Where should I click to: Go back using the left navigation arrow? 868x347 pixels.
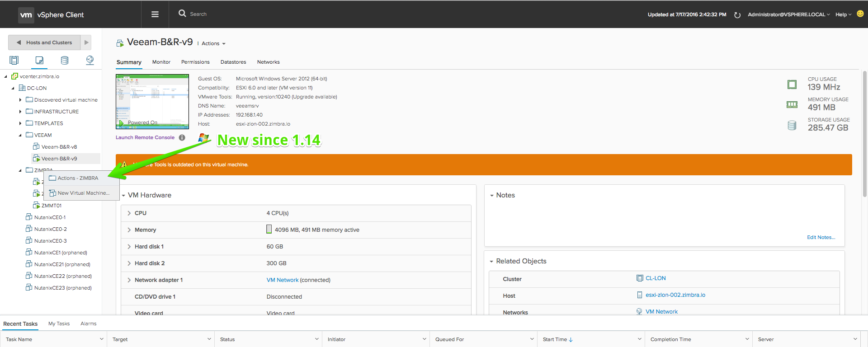tap(19, 42)
